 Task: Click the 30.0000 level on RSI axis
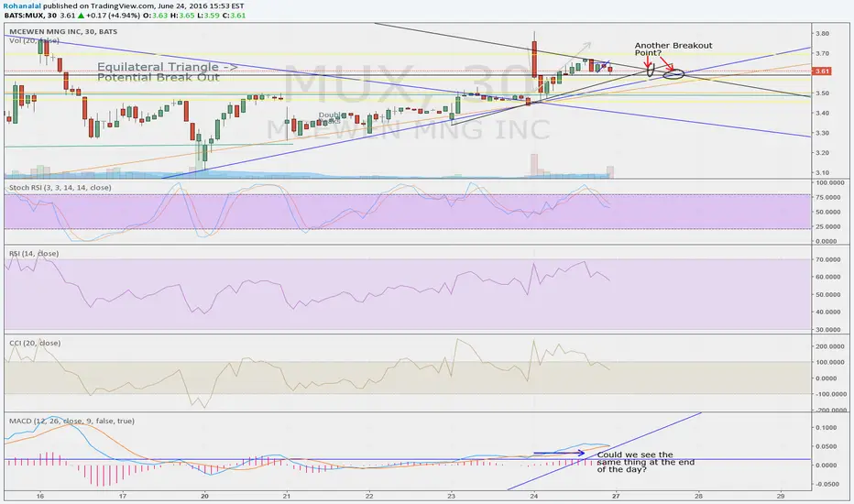point(827,329)
